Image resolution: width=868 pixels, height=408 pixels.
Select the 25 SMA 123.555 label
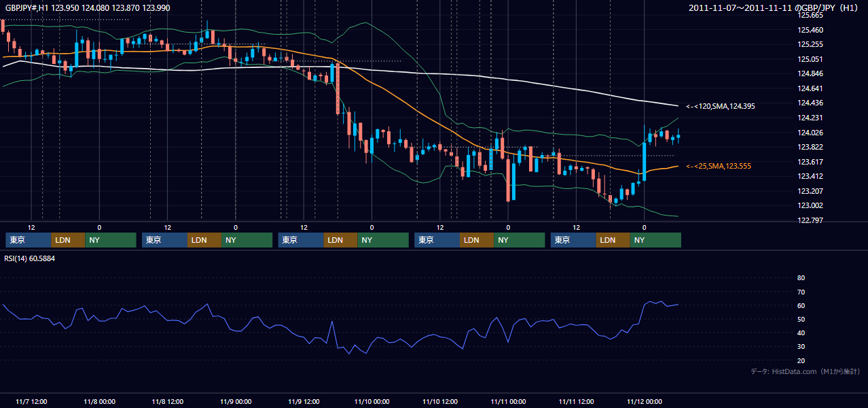719,166
